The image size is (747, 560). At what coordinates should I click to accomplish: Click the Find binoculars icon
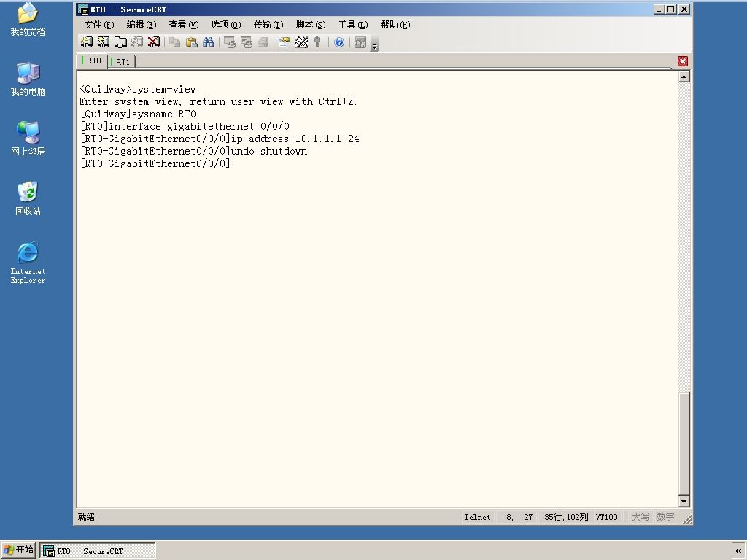tap(208, 42)
